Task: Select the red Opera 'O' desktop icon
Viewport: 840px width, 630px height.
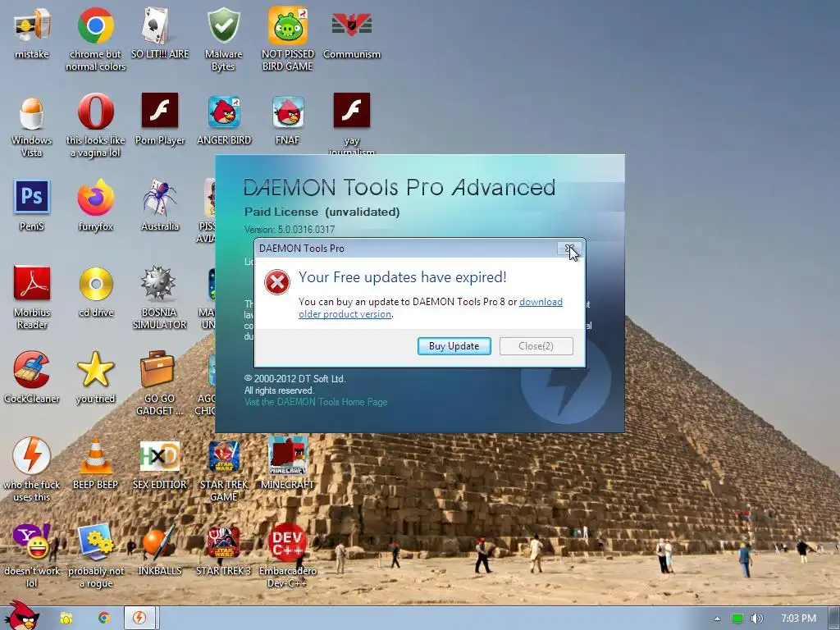Action: coord(95,112)
